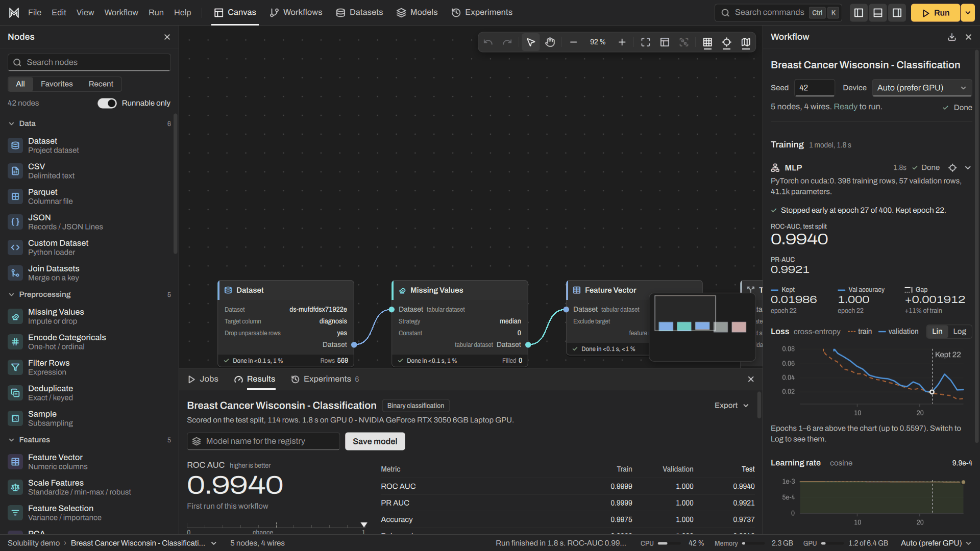Open the Workflow menu

click(x=121, y=13)
